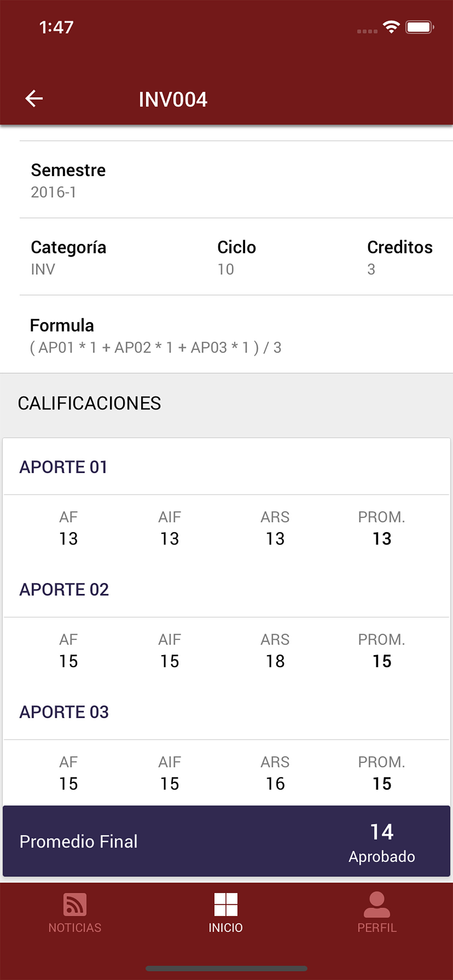Tap the Aprobado status label
The width and height of the screenshot is (453, 980).
(382, 857)
